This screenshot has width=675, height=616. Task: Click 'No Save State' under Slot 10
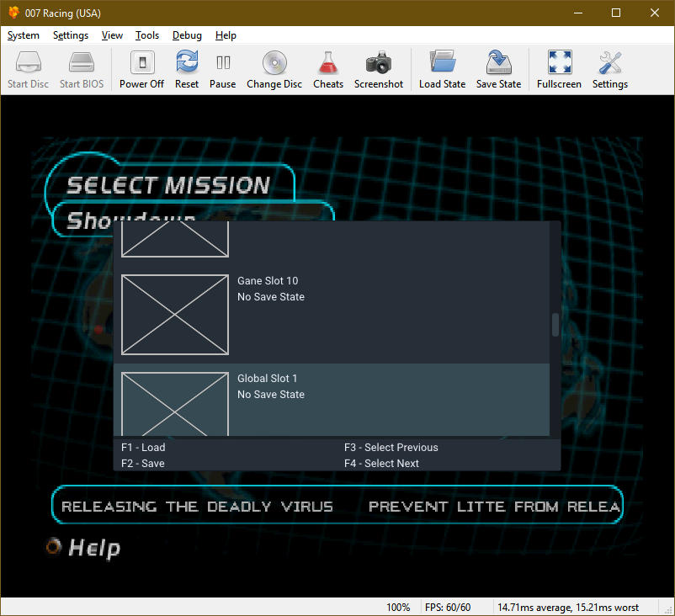click(x=271, y=296)
